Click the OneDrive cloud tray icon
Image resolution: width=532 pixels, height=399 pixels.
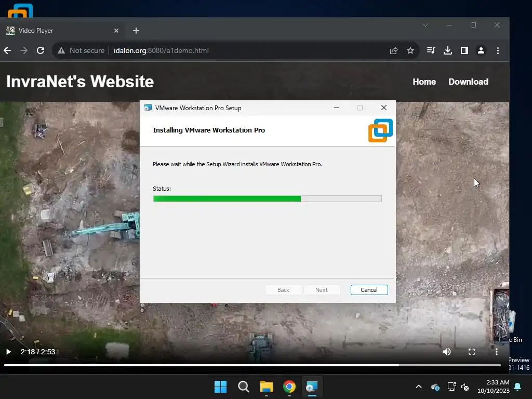(435, 387)
